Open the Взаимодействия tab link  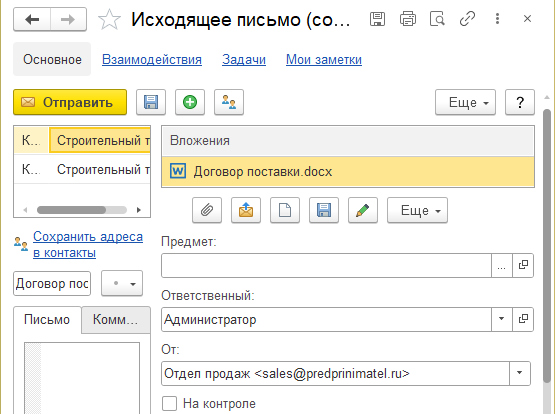tap(152, 59)
